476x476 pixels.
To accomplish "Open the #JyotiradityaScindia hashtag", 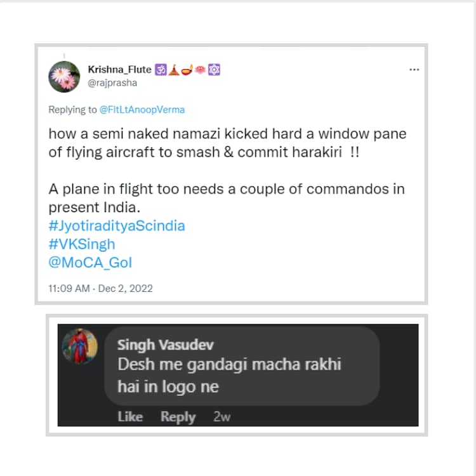I will pyautogui.click(x=117, y=226).
